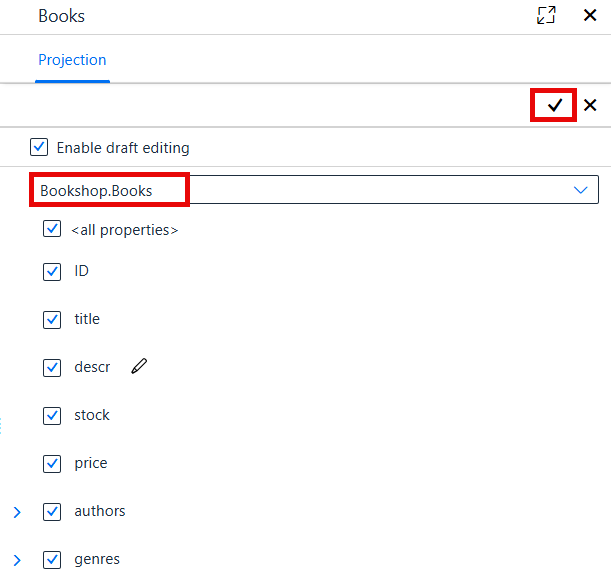
Task: Expand the Books panel to full screen
Action: [x=546, y=16]
